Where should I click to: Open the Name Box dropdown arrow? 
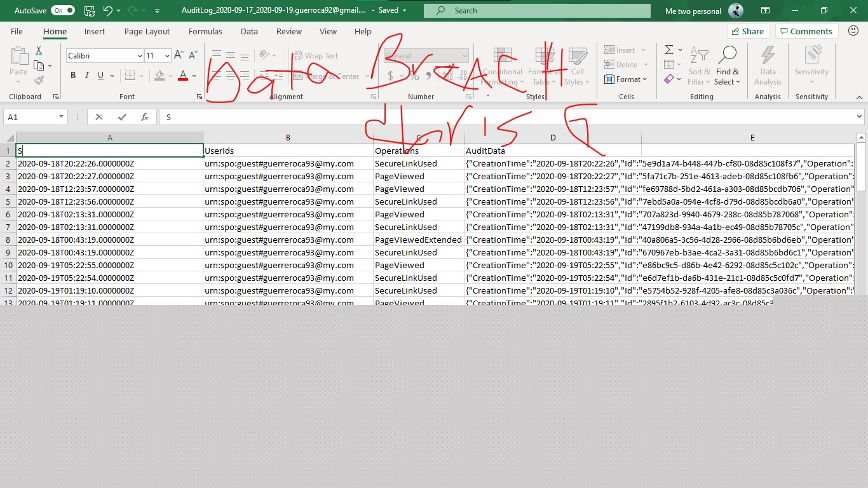pos(62,117)
